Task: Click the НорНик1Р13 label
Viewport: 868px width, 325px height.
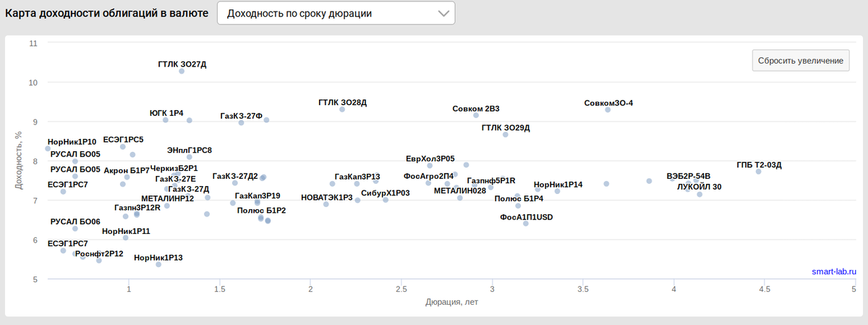Action: (158, 258)
